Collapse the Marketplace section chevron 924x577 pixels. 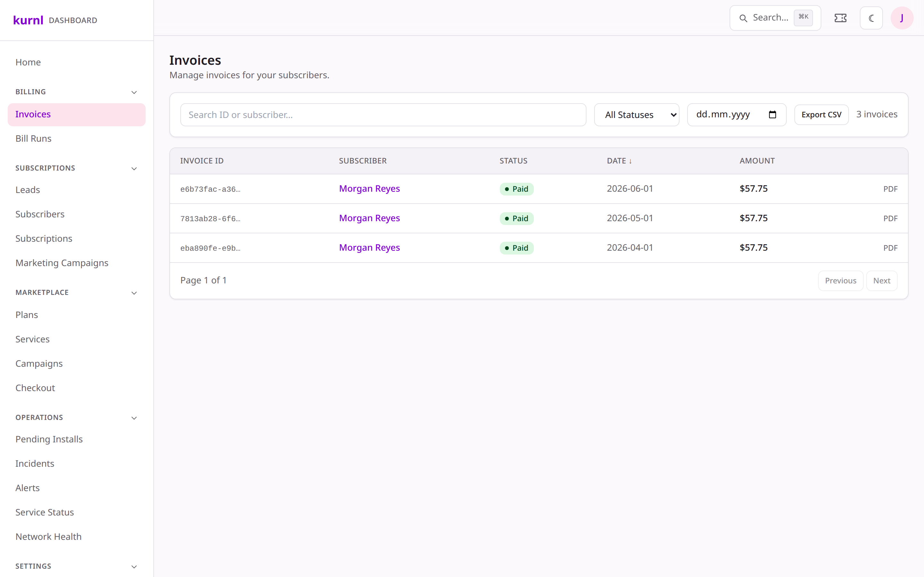click(134, 293)
